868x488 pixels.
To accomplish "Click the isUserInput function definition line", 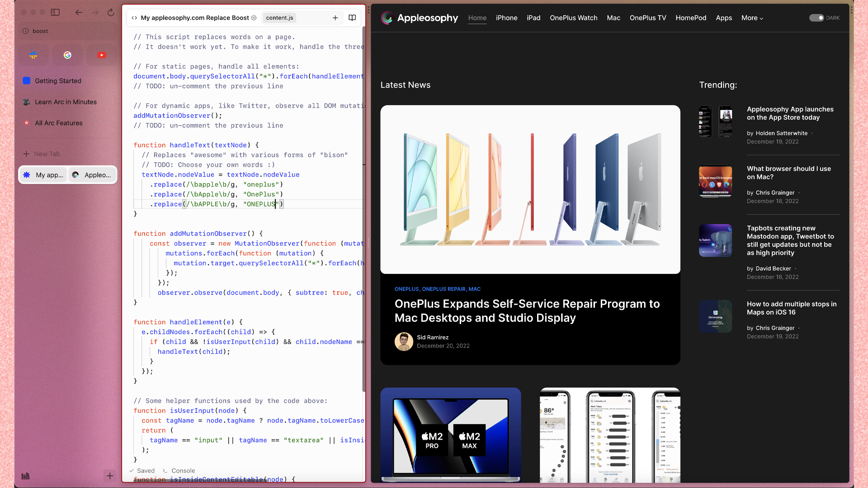I will 190,410.
